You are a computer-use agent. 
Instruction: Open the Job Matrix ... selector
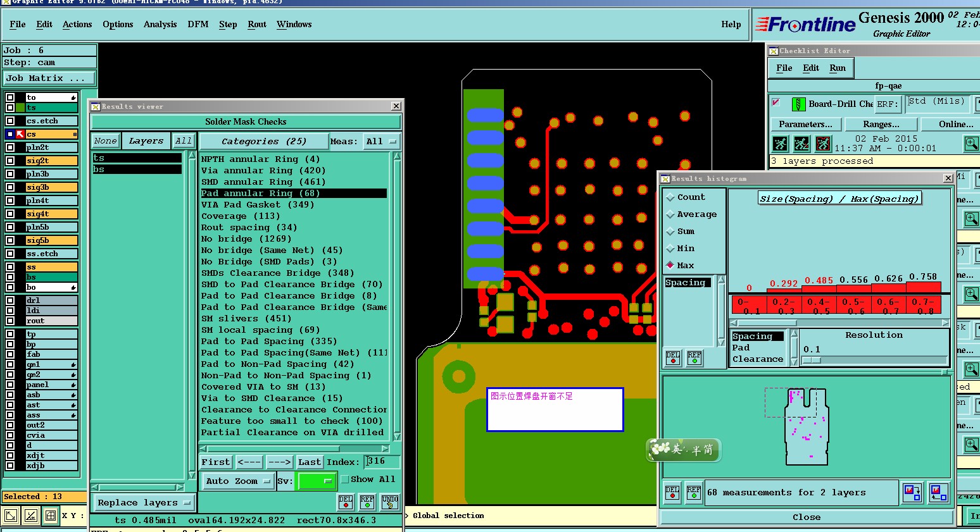coord(49,78)
